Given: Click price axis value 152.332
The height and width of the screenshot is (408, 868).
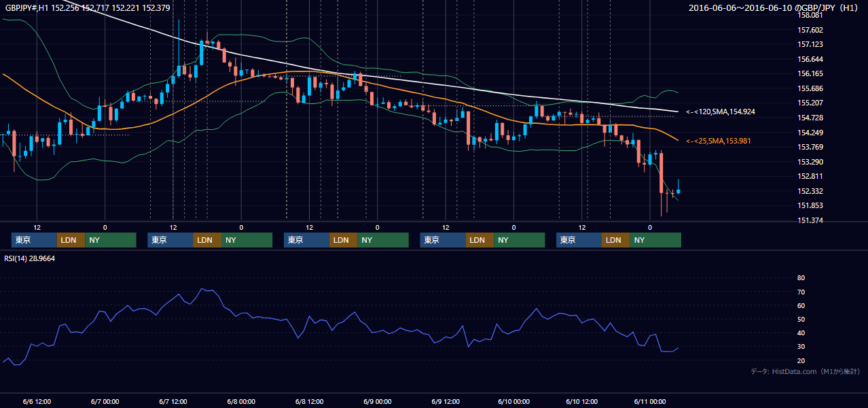Looking at the screenshot, I should pos(810,191).
